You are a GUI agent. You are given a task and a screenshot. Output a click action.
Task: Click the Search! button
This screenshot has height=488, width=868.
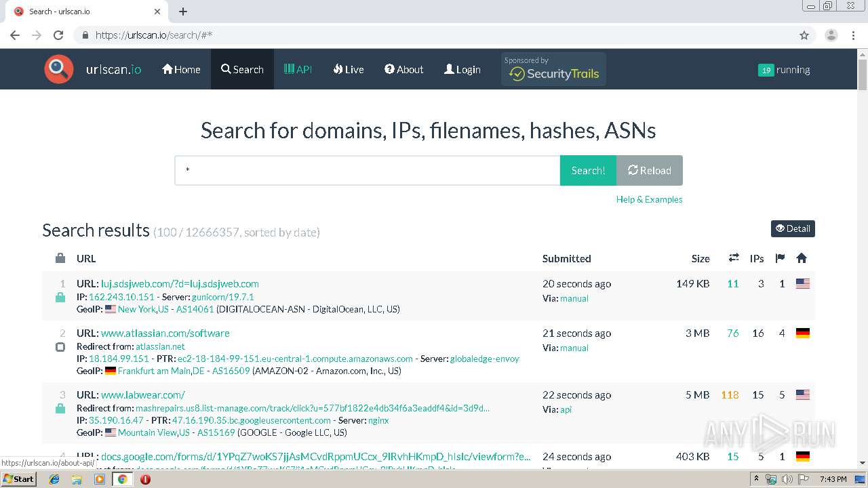[588, 170]
